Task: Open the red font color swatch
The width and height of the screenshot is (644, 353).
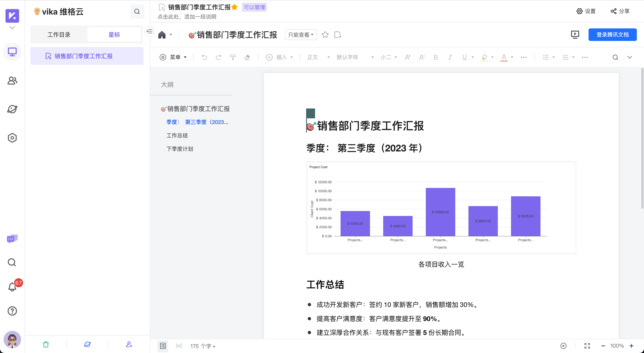Action: 504,57
